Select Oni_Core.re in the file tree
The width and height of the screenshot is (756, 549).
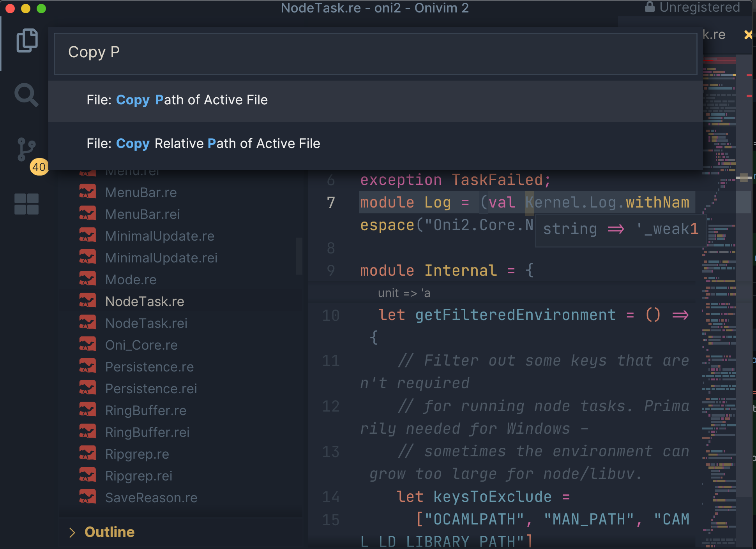[x=141, y=345]
